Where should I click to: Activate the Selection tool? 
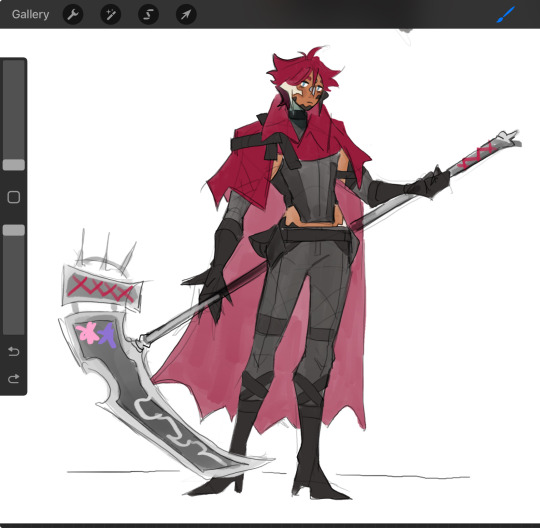tap(148, 14)
